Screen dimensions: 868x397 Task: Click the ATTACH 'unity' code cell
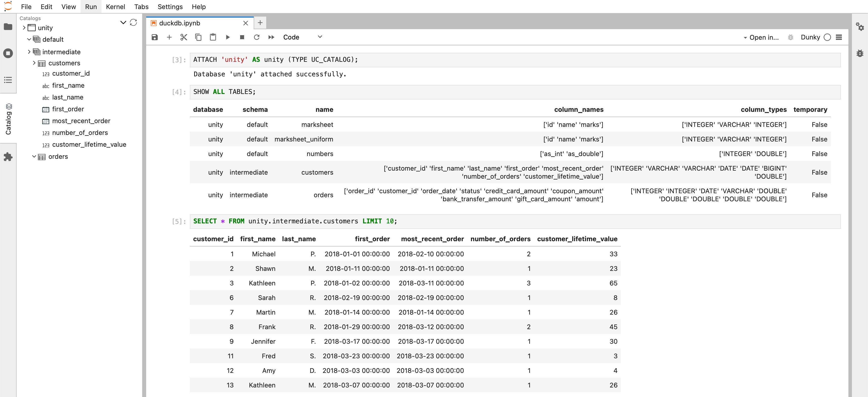coord(515,60)
